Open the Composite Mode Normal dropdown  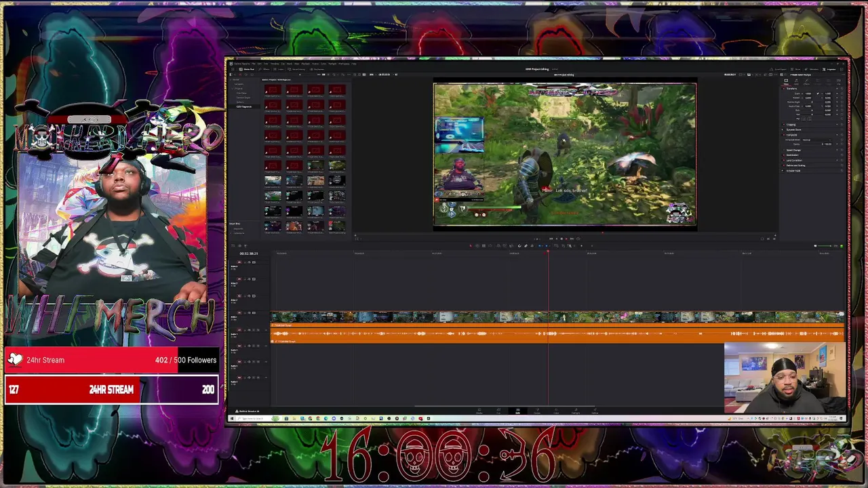point(817,140)
